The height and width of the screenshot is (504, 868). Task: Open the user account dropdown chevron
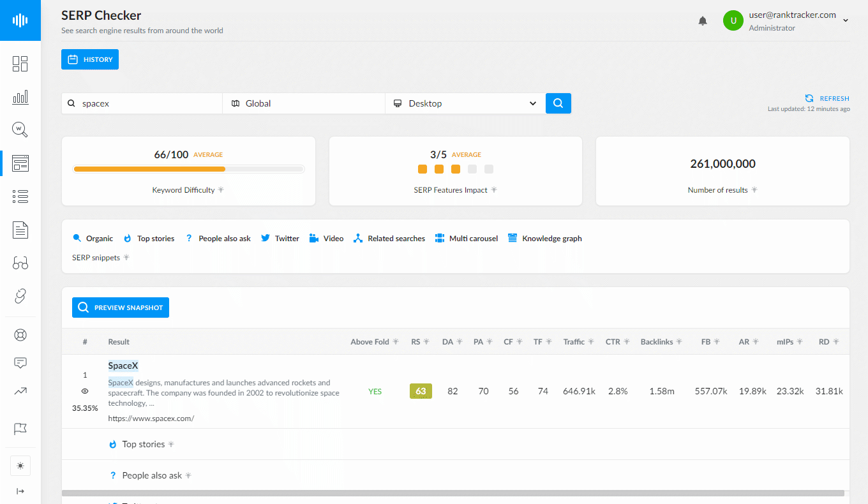(846, 20)
